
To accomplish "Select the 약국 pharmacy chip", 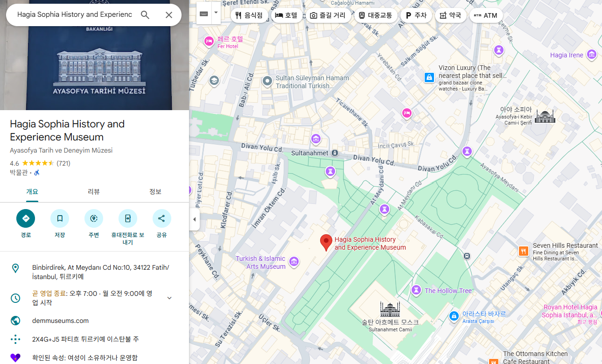I will coord(450,15).
